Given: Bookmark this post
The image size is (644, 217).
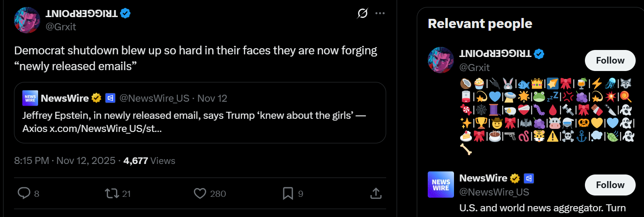Looking at the screenshot, I should click(x=288, y=193).
